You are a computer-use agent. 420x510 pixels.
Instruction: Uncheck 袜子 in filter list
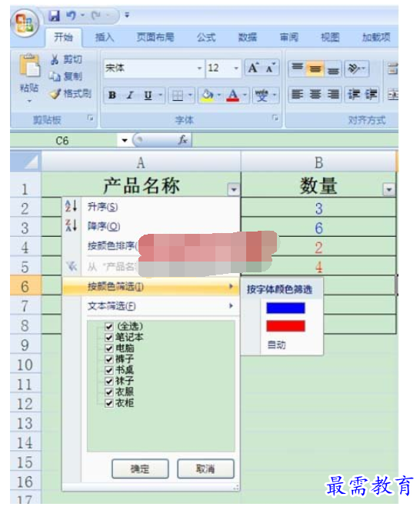pyautogui.click(x=109, y=381)
